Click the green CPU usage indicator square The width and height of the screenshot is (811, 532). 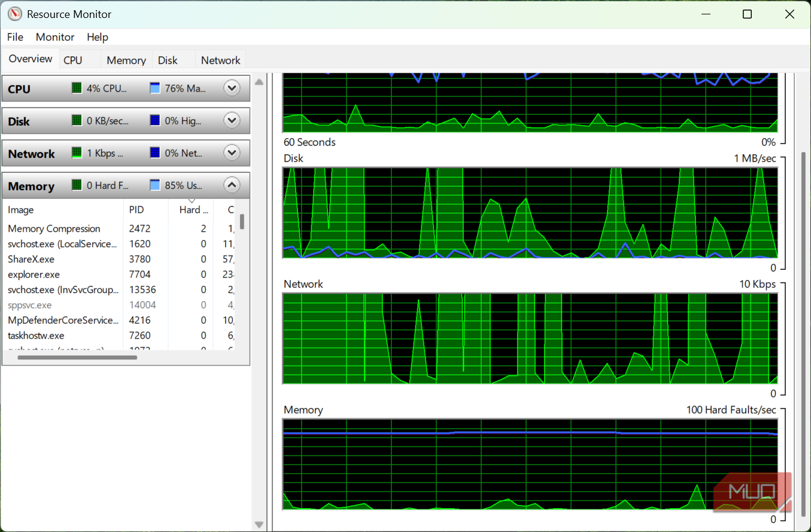pyautogui.click(x=77, y=88)
